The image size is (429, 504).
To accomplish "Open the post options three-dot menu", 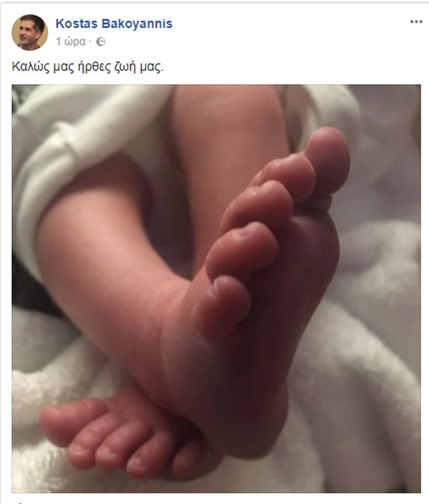I will point(416,22).
